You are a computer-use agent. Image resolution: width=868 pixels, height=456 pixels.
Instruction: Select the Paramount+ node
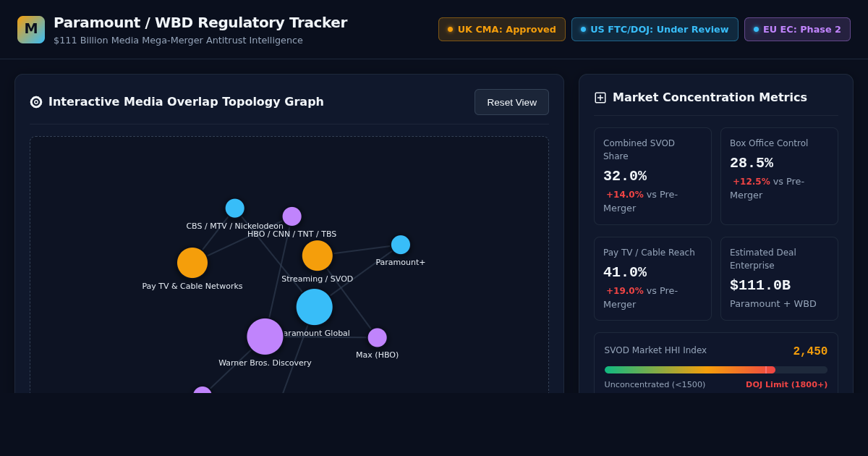(x=401, y=245)
